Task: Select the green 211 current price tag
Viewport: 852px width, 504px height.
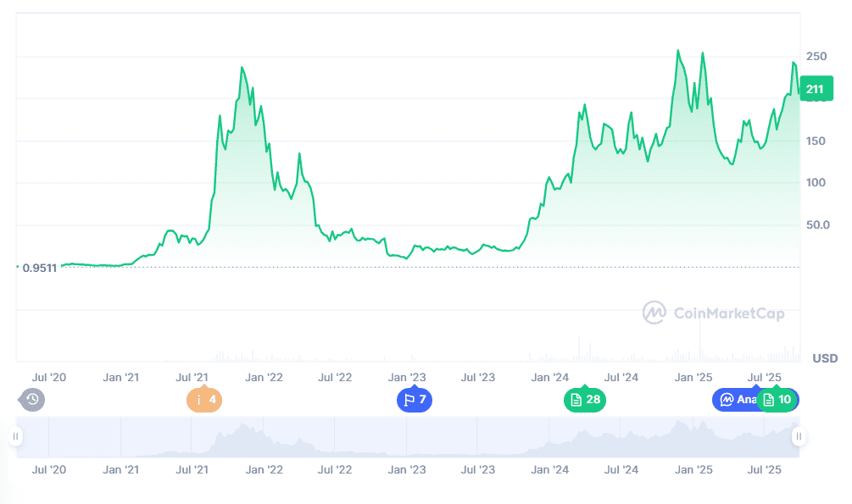Action: [816, 88]
